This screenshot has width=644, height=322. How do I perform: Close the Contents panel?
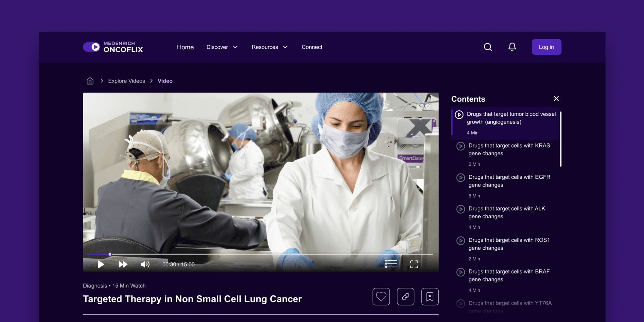coord(556,99)
